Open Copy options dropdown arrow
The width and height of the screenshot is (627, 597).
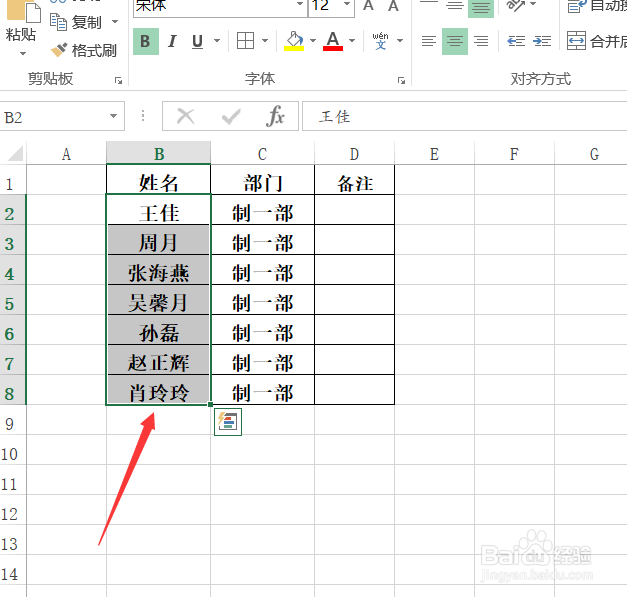tap(115, 22)
